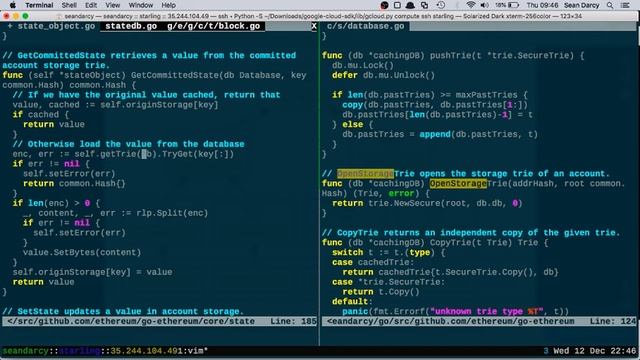Click 'rlp.Split(enc)' call
The height and width of the screenshot is (360, 640).
[172, 213]
